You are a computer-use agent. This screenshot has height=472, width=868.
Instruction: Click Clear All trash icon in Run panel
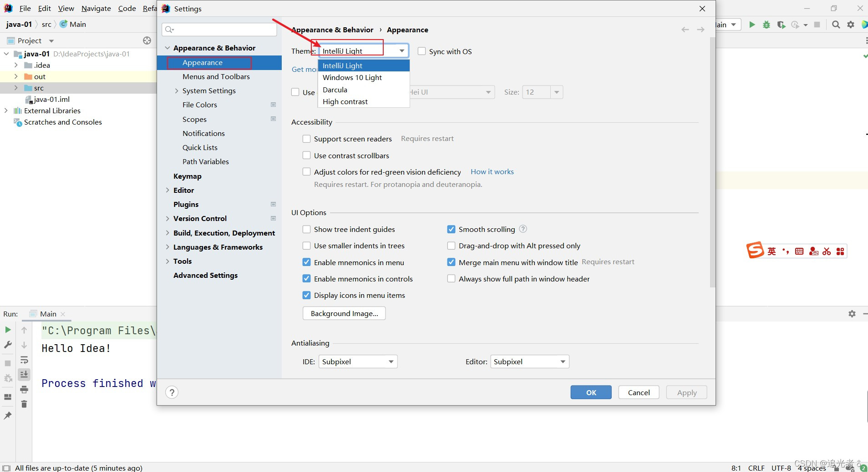(x=24, y=404)
